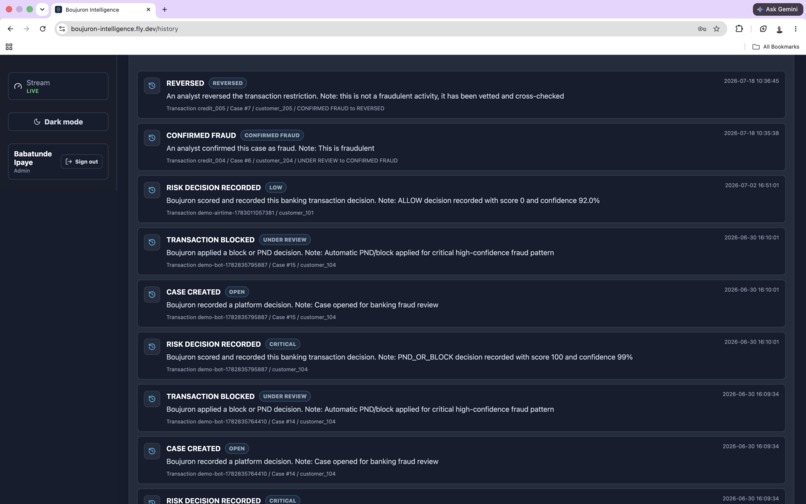The width and height of the screenshot is (806, 504).
Task: Click the site information icon in address bar
Action: pyautogui.click(x=62, y=29)
